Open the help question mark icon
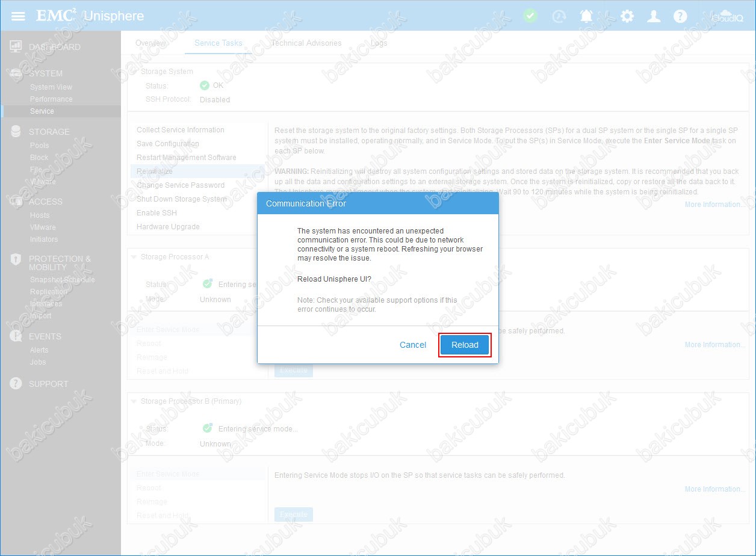The height and width of the screenshot is (556, 756). 680,16
